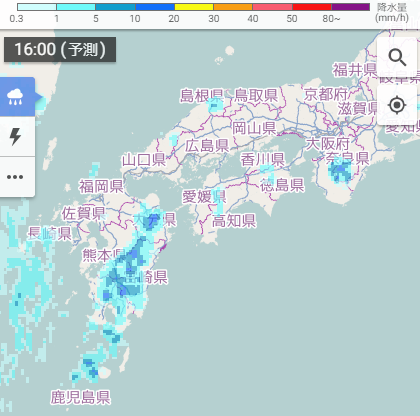The width and height of the screenshot is (420, 416).
Task: Click the 広島県 map label
Action: (207, 146)
